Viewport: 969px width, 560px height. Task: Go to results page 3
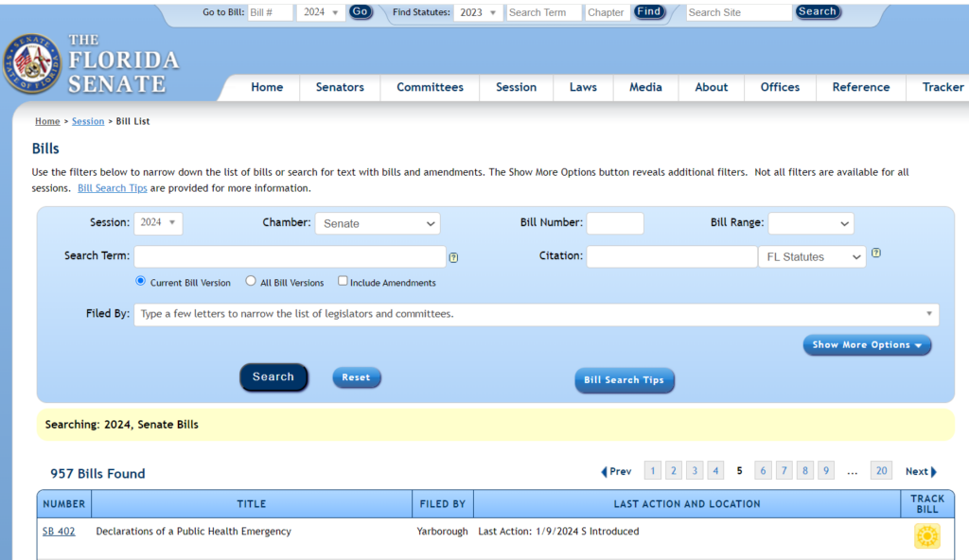coord(695,471)
